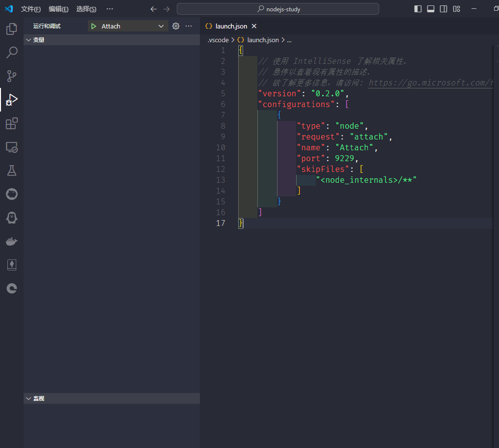The image size is (499, 448).
Task: Toggle the secondary side bar layout button
Action: [x=444, y=9]
